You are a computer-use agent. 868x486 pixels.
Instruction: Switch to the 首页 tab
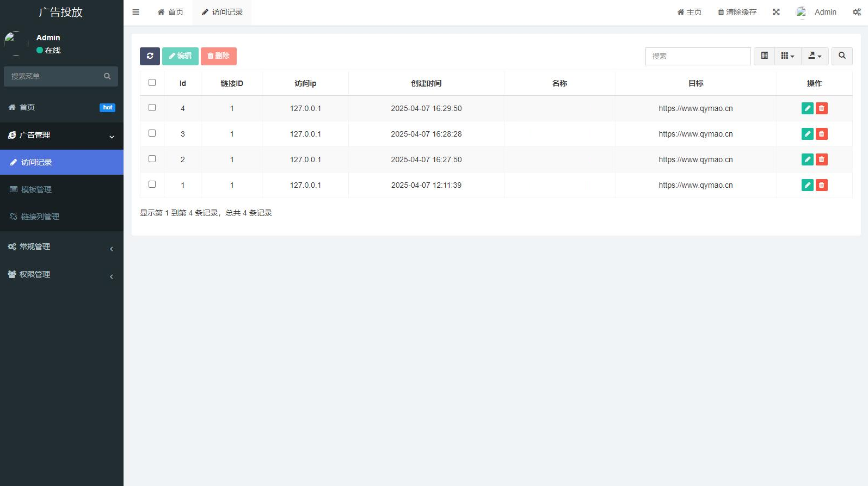(170, 12)
